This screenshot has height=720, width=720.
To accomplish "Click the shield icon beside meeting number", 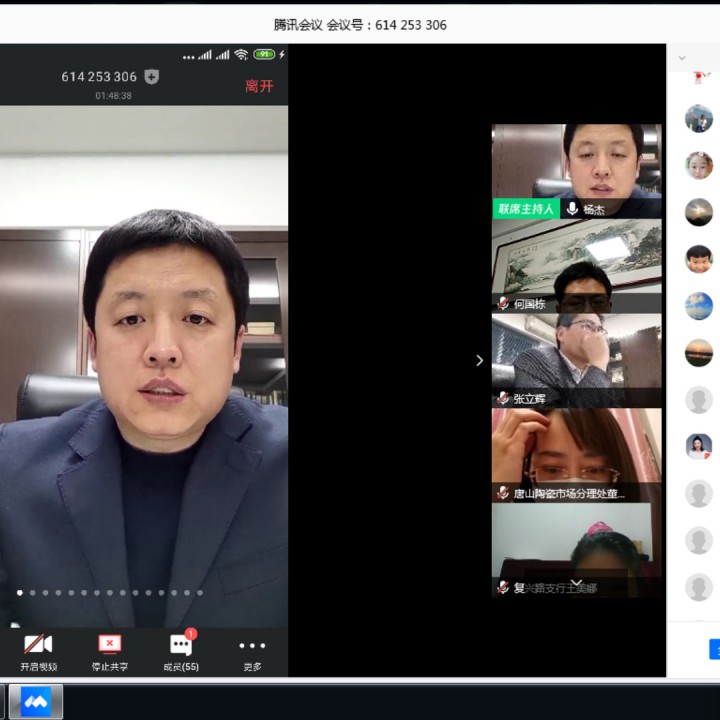I will (x=152, y=77).
